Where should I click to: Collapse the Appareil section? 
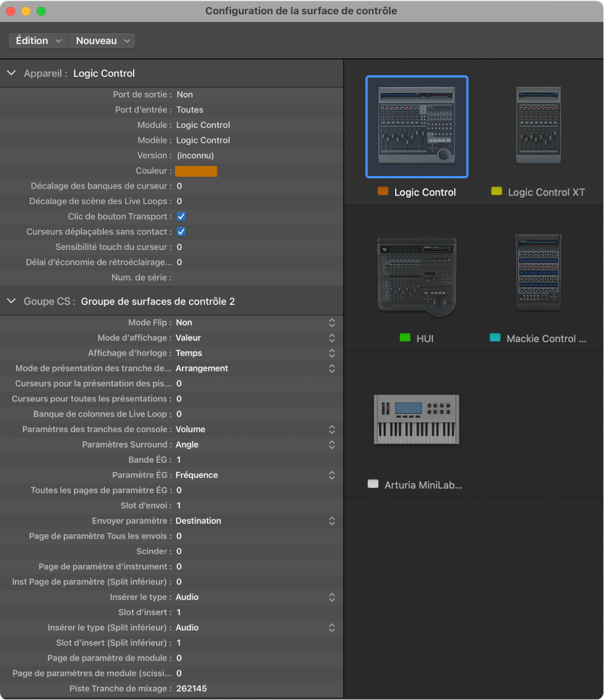coord(11,73)
